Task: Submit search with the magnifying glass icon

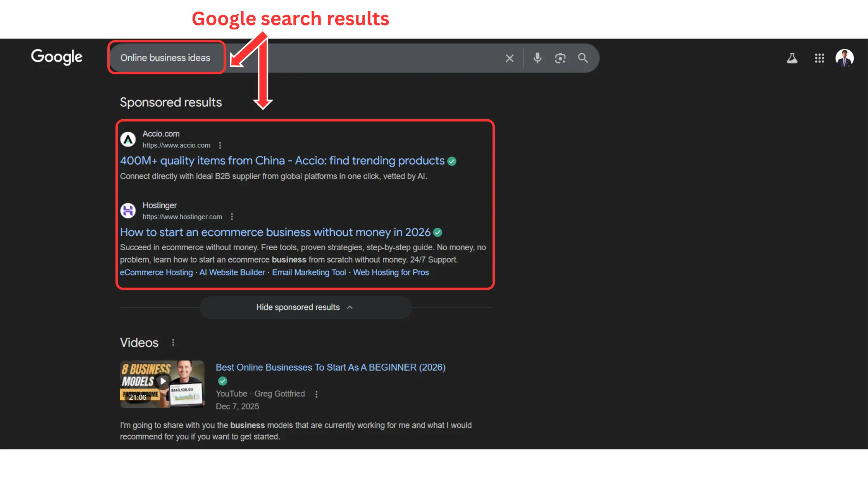Action: pos(583,58)
